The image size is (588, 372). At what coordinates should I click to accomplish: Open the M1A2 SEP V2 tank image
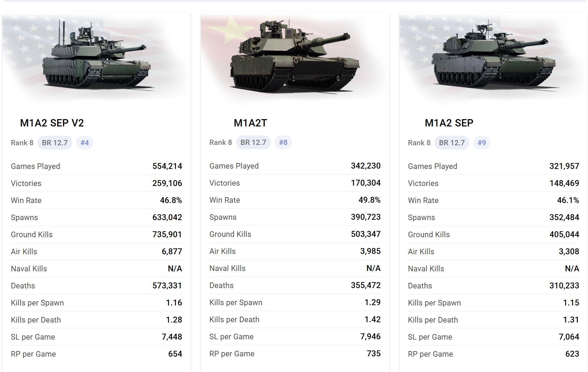pyautogui.click(x=96, y=57)
